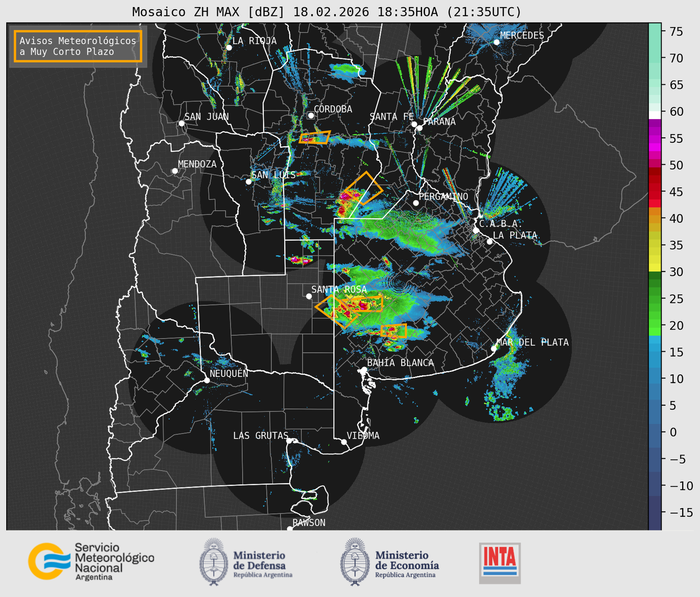Click the 75 value on the dBZ scale
The height and width of the screenshot is (597, 700).
point(676,32)
